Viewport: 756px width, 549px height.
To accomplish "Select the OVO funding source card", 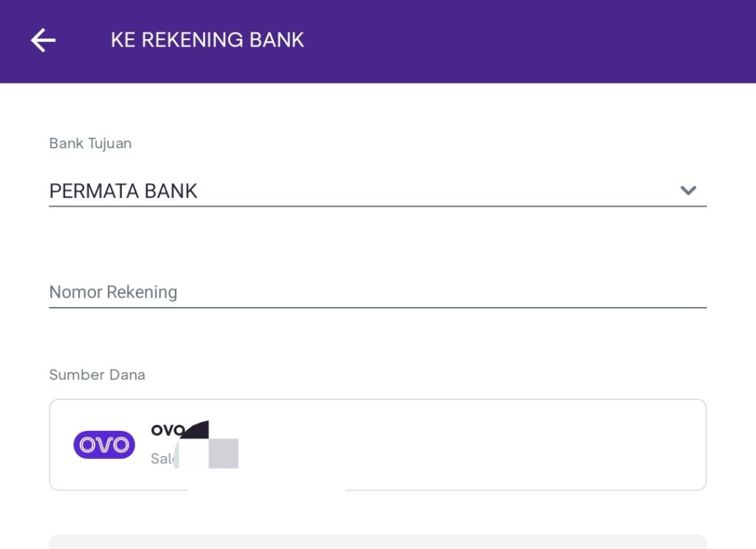I will point(377,444).
